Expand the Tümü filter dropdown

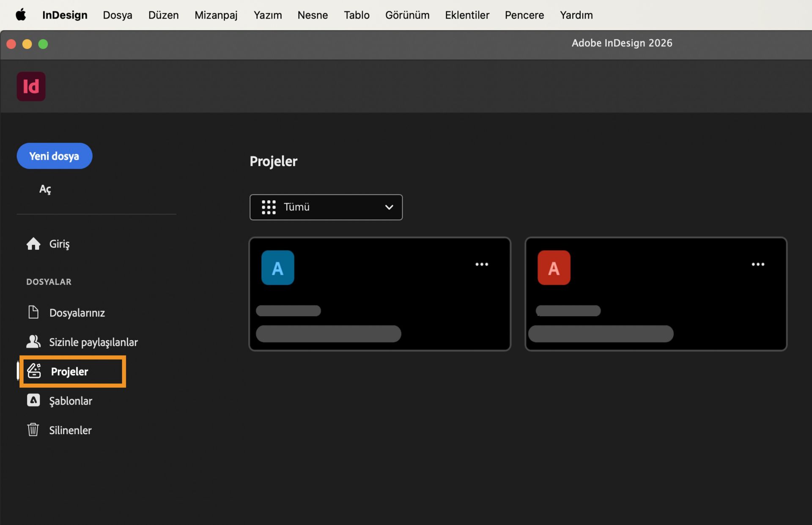pyautogui.click(x=326, y=207)
